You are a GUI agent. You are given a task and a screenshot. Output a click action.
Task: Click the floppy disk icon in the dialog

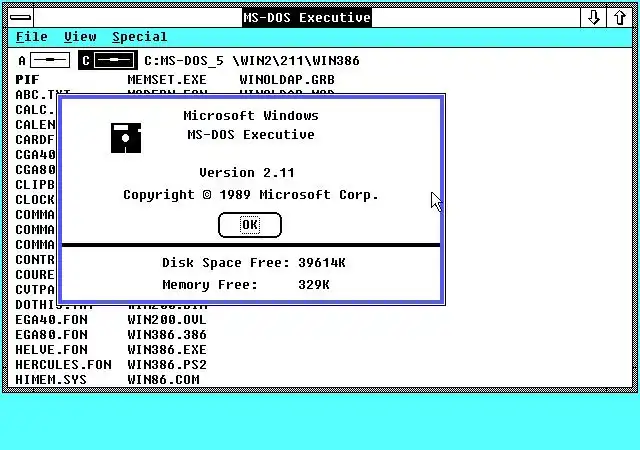tap(126, 138)
